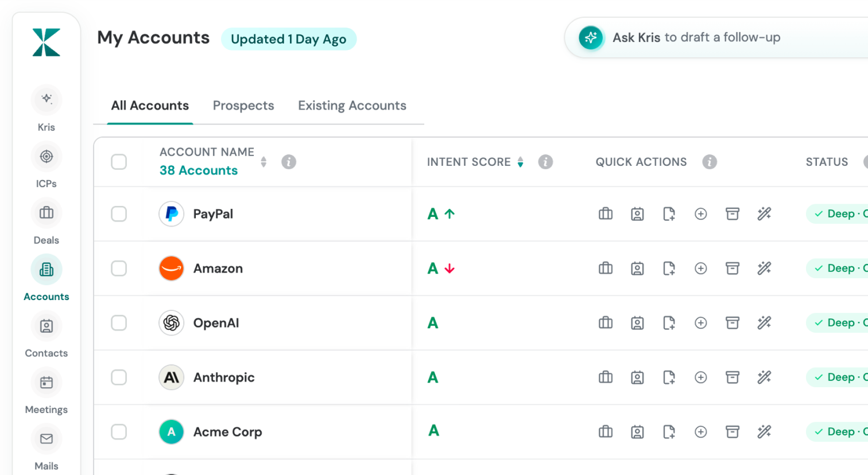This screenshot has width=868, height=475.
Task: Switch to All Accounts tab
Action: [x=150, y=106]
